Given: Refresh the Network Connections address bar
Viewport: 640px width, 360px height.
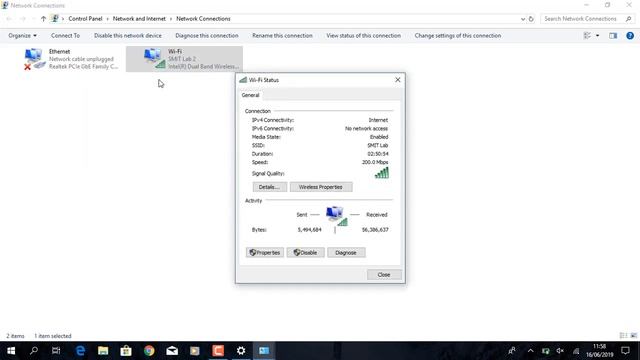Looking at the screenshot, I should coord(531,19).
